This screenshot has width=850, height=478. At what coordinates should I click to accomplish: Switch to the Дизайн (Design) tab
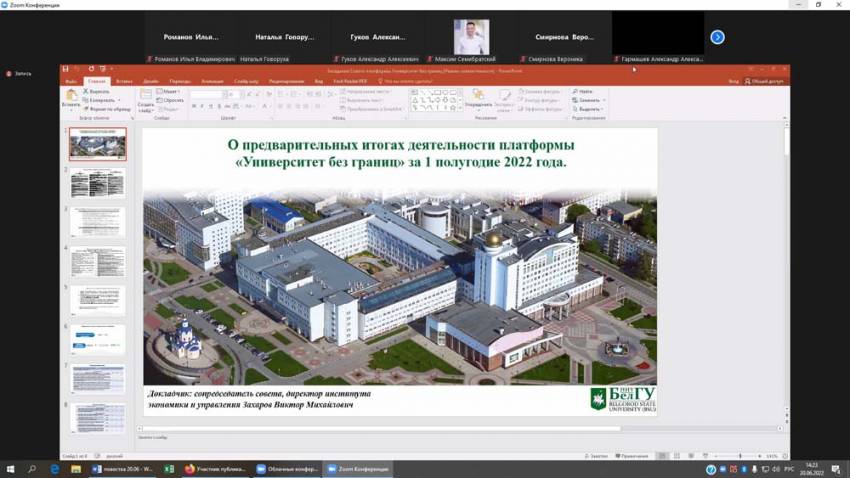tap(151, 81)
